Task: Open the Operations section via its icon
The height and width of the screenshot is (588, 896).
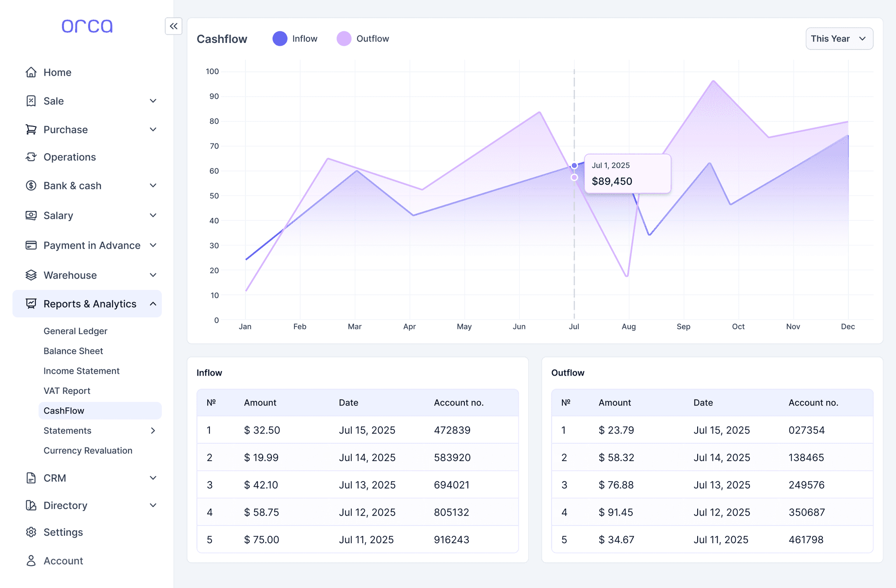Action: (31, 157)
